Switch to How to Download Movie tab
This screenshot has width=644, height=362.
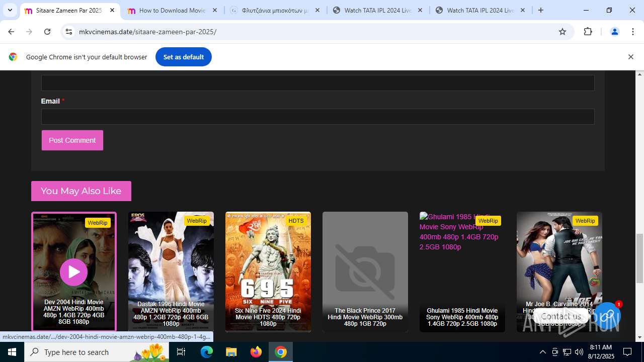[x=172, y=10]
